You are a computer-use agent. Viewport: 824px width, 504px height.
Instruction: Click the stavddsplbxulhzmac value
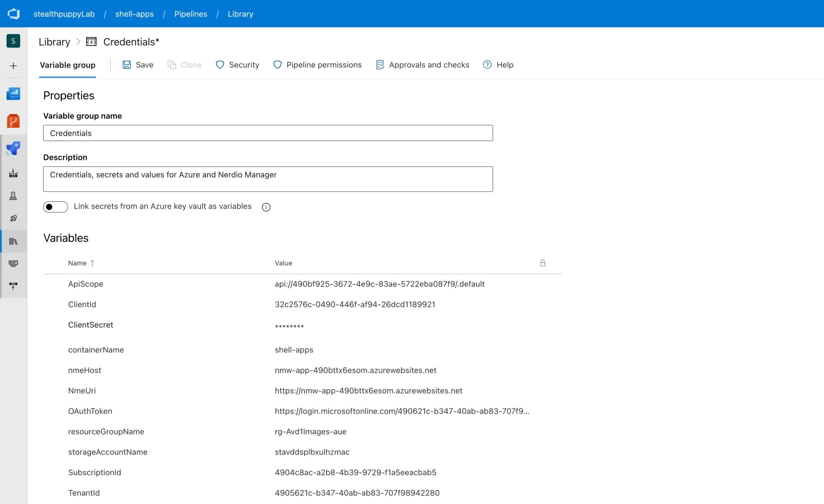(312, 452)
